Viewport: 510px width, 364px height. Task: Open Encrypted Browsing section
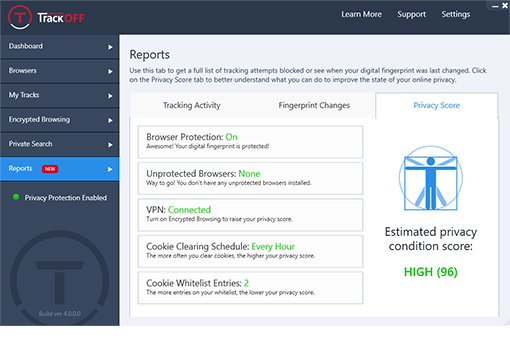[x=60, y=120]
